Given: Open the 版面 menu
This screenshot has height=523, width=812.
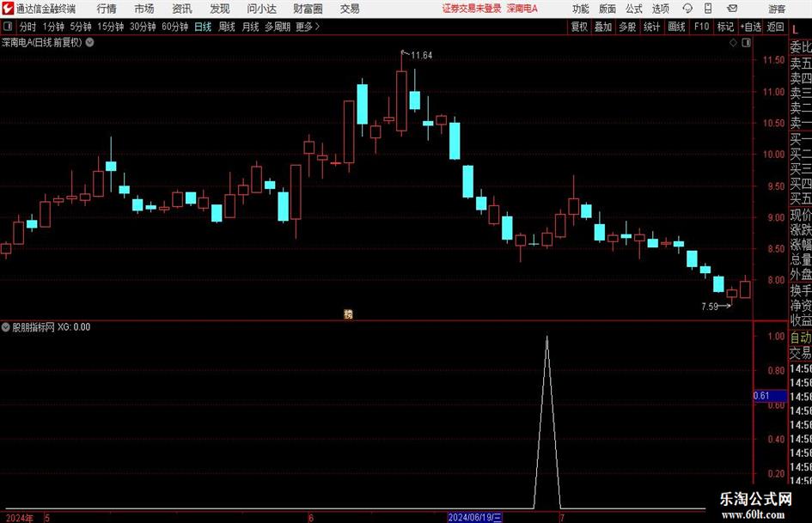Looking at the screenshot, I should [607, 9].
